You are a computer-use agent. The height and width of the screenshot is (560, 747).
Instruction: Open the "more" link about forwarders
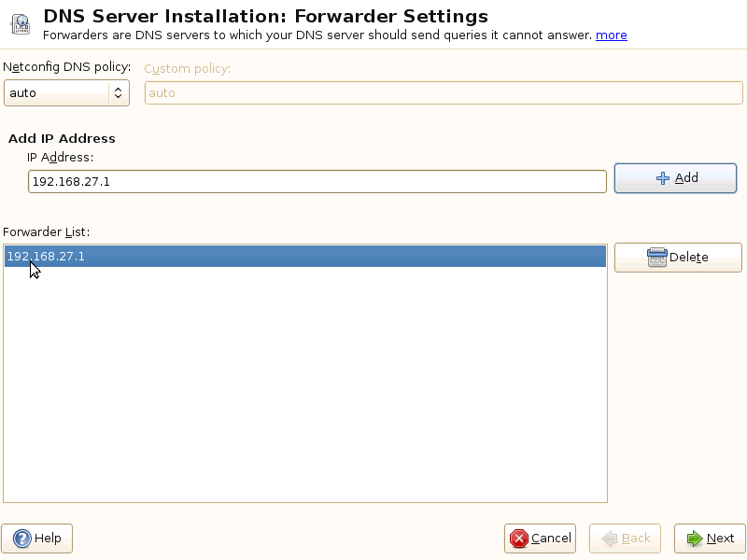click(x=612, y=35)
